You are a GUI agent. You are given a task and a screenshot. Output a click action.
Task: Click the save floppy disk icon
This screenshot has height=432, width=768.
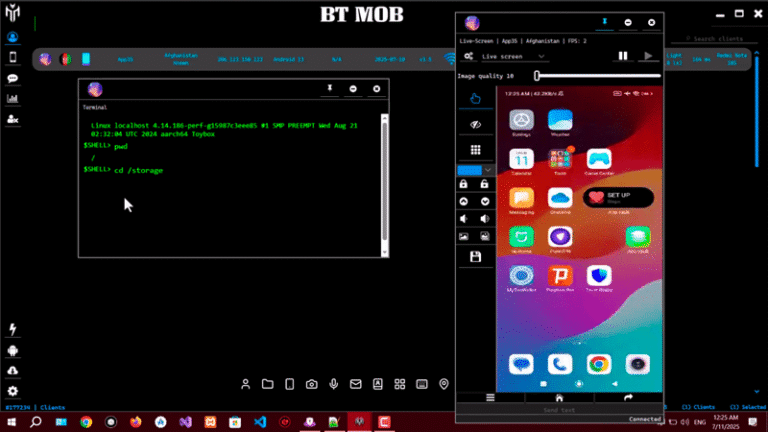pyautogui.click(x=475, y=256)
